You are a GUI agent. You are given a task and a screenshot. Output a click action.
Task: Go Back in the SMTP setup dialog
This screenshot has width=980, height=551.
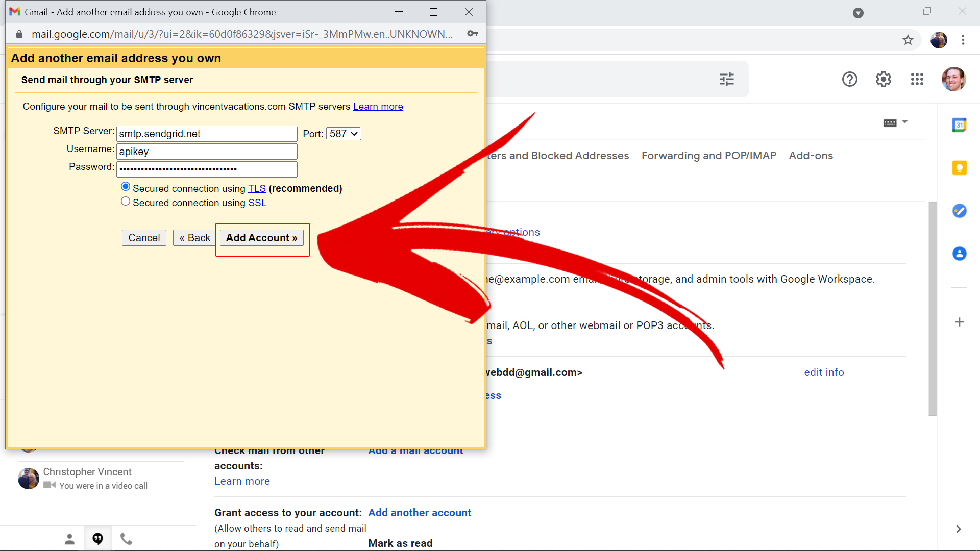194,238
